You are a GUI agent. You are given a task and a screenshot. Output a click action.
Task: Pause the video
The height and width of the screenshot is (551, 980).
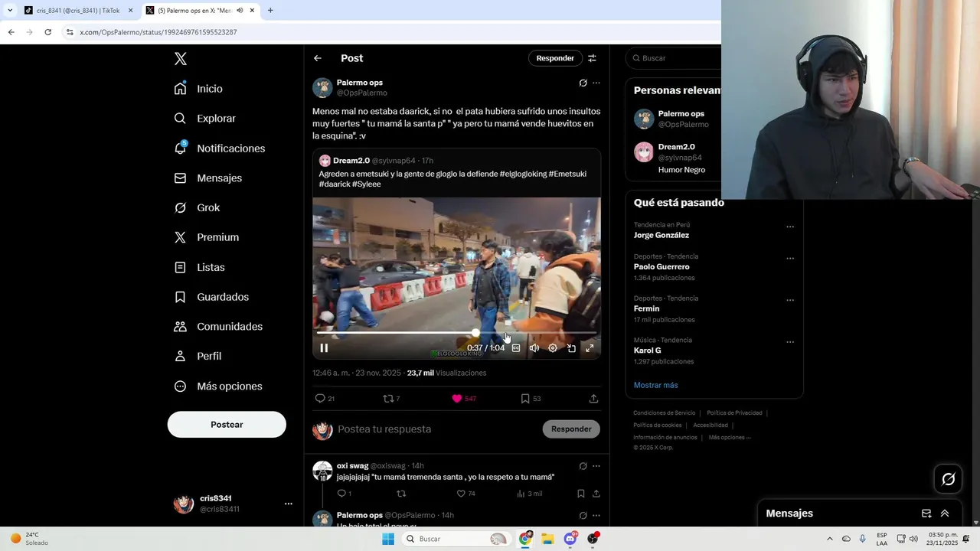click(x=324, y=348)
